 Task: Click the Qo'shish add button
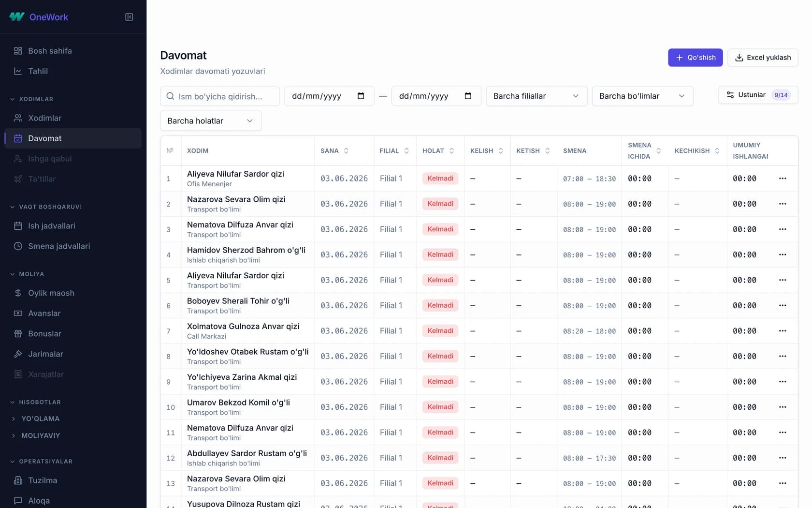(695, 58)
